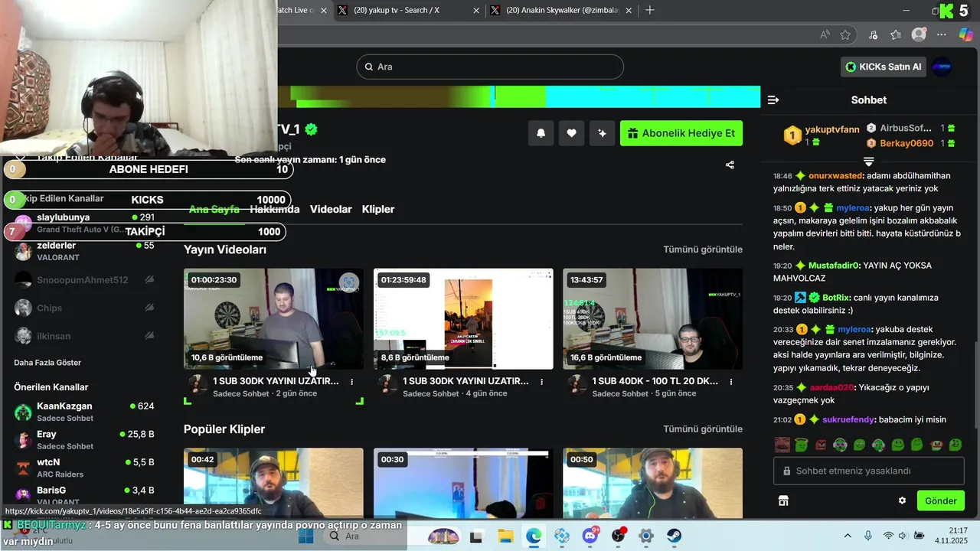Click the mustache man face emote
The width and height of the screenshot is (980, 551).
pos(782,445)
